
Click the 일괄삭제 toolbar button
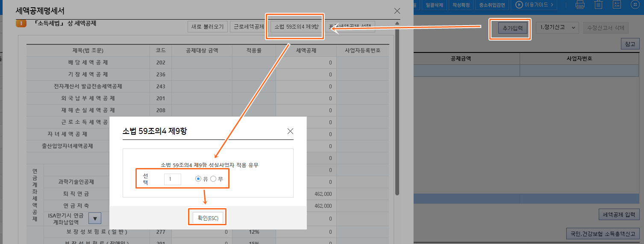point(435,5)
